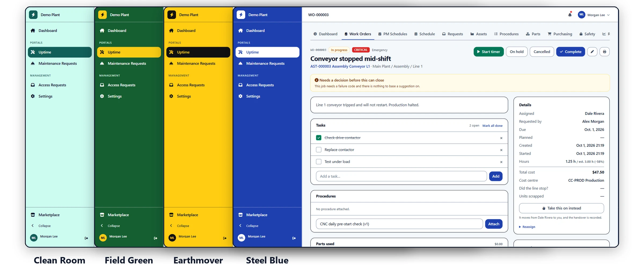
Task: Check the Replace contactor checkbox
Action: tap(319, 150)
